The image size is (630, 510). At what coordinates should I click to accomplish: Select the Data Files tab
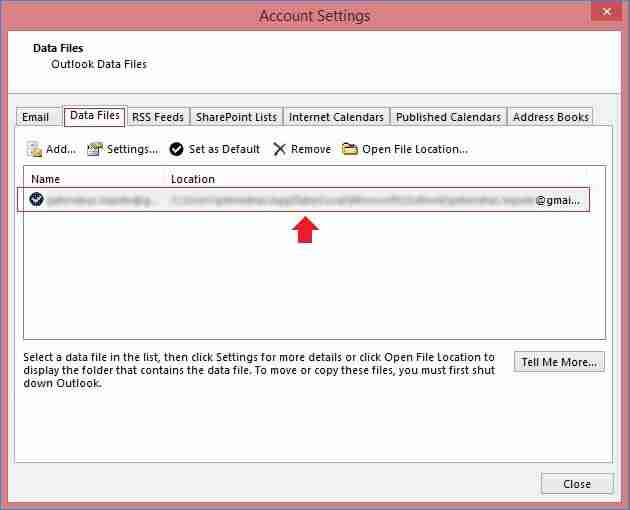(95, 116)
